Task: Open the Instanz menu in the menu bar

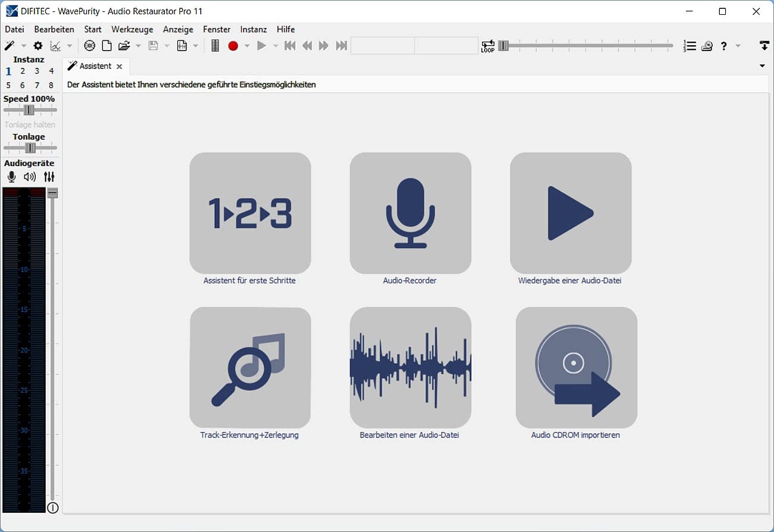Action: pos(254,29)
